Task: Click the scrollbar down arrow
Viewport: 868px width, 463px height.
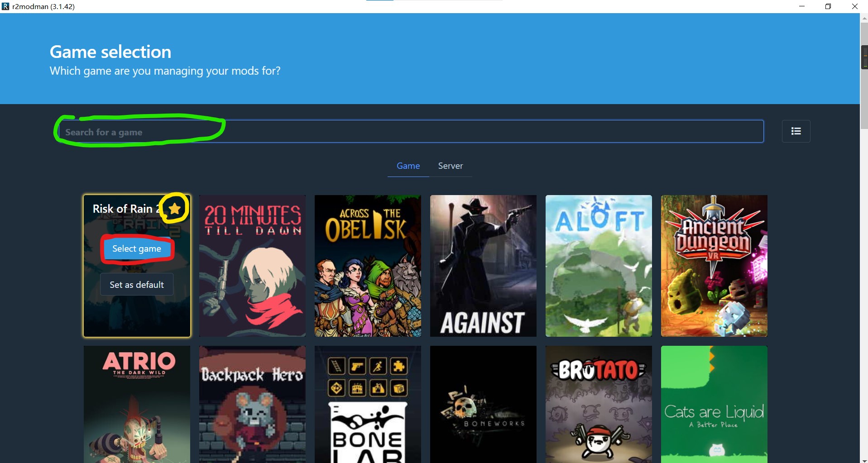Action: tap(864, 460)
